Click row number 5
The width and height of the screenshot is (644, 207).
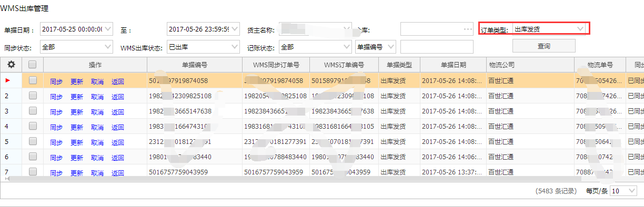click(7, 141)
